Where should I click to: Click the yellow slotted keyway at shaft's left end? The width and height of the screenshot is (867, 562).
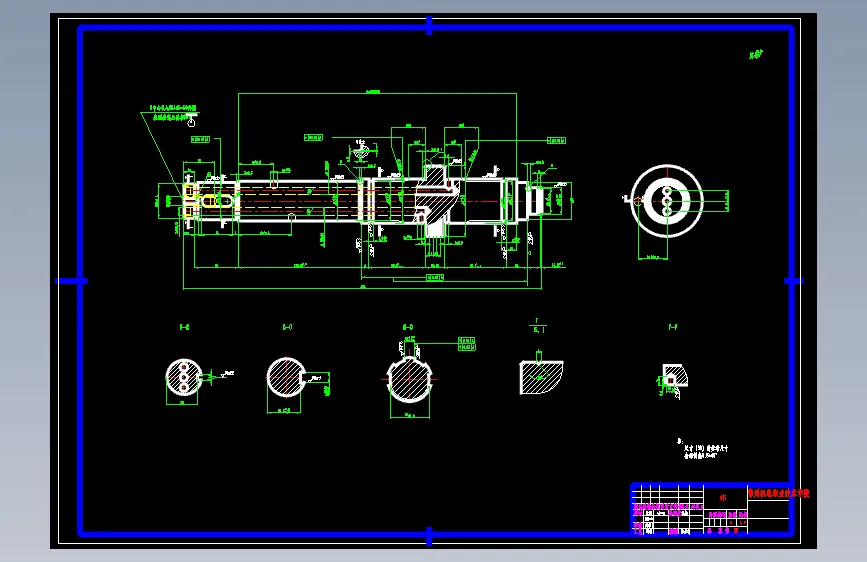[216, 201]
